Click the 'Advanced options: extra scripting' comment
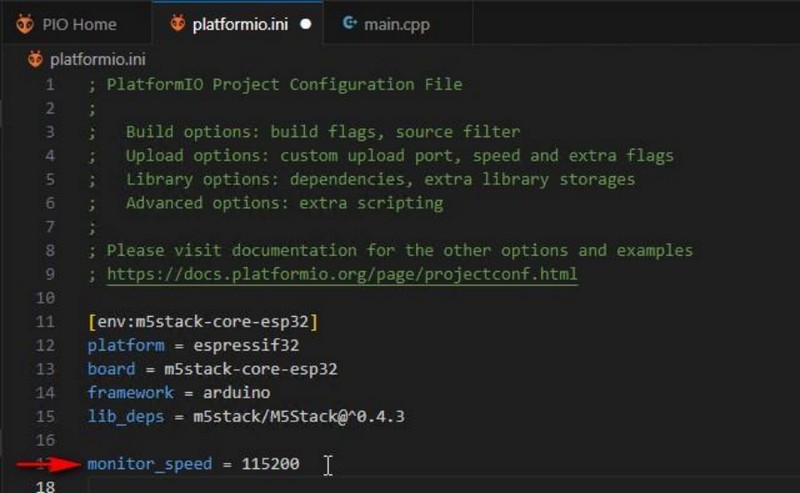 (x=284, y=203)
